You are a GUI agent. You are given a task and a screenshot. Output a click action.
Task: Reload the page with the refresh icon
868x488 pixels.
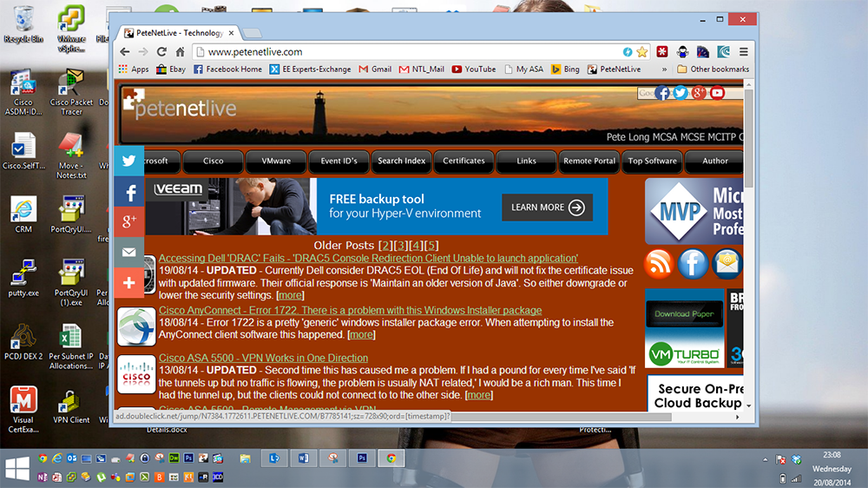pos(161,51)
